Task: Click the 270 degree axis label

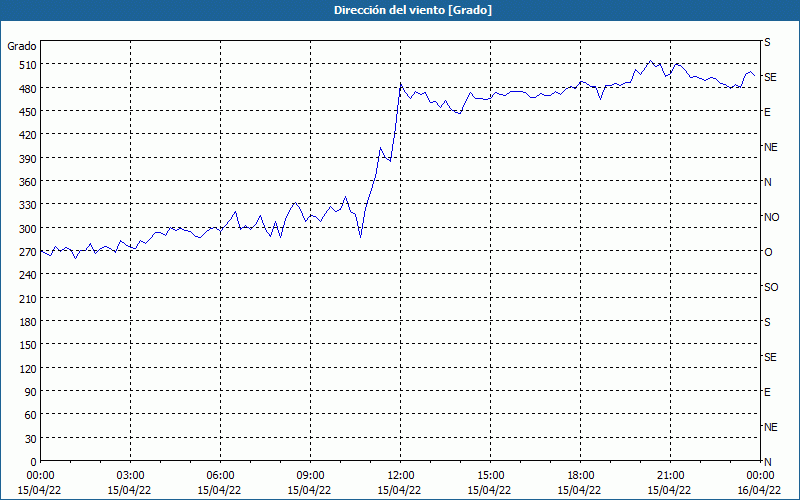Action: 29,252
